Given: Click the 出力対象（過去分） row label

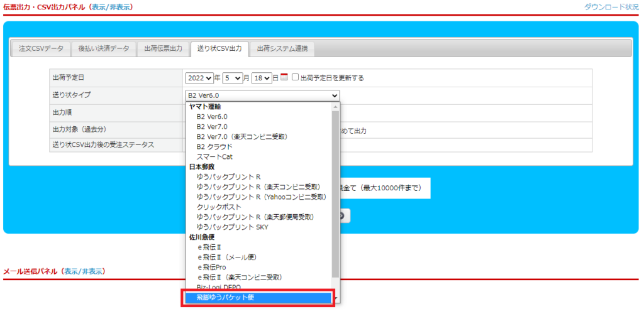Looking at the screenshot, I should pos(80,129).
